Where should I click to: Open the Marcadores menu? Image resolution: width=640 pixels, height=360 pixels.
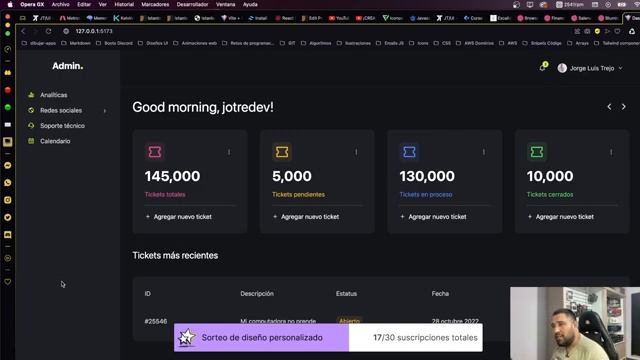coord(155,4)
